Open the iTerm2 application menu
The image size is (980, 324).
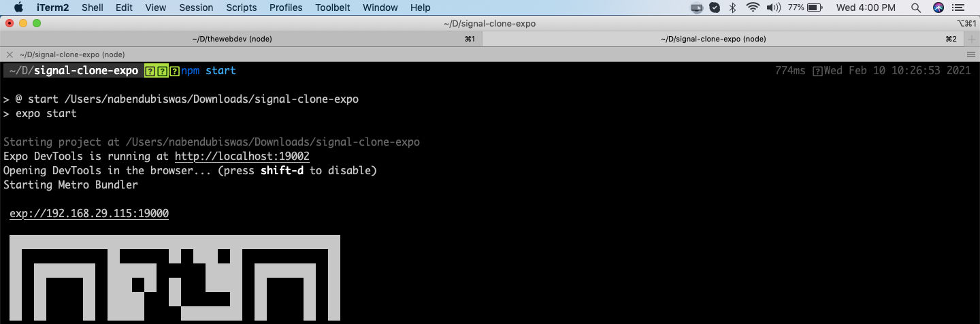[52, 7]
